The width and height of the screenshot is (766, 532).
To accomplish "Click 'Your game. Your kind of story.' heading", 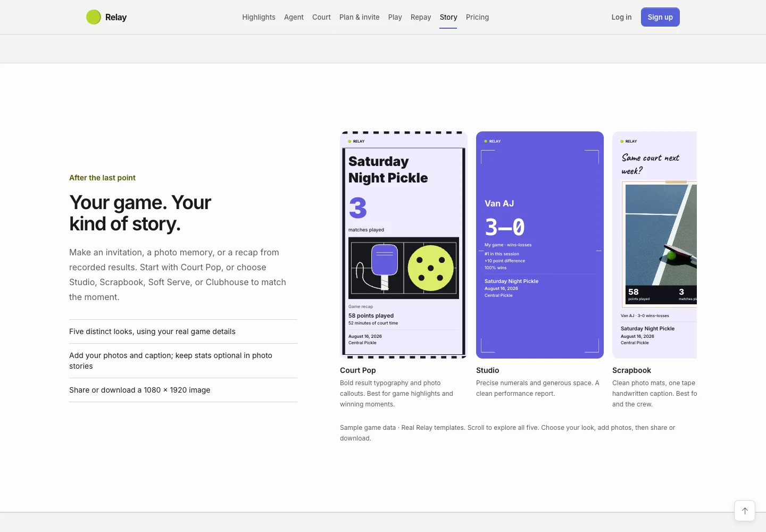I will coord(140,213).
